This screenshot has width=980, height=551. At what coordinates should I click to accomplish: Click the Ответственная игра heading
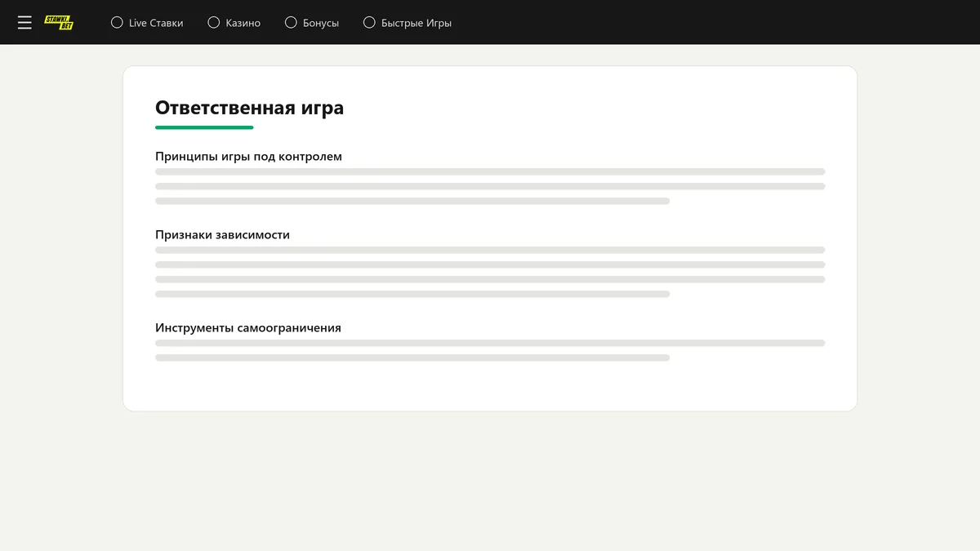tap(249, 108)
